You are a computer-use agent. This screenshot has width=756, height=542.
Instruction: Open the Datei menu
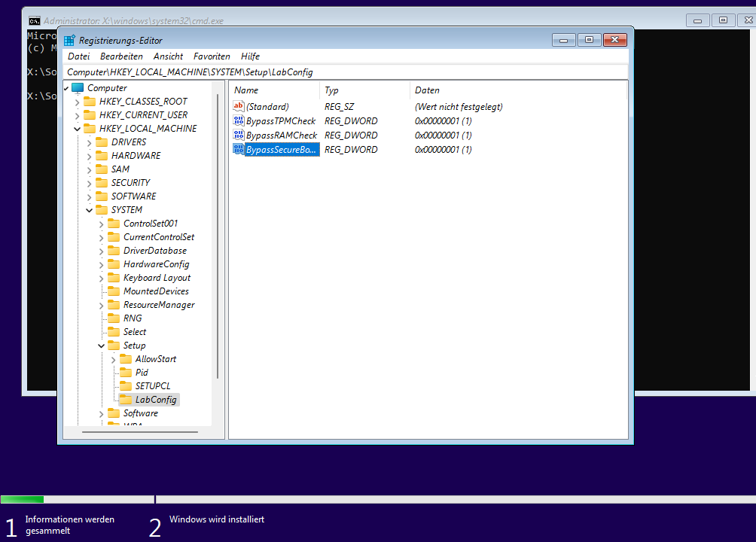pos(78,56)
